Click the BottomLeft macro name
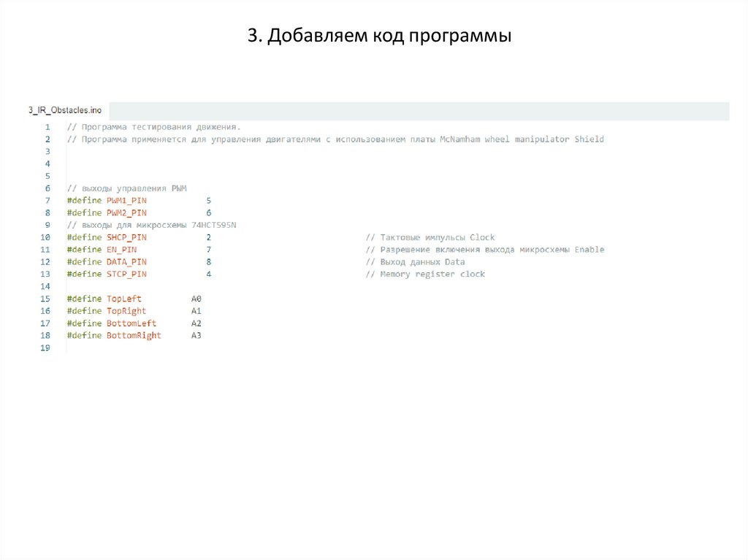 tap(131, 323)
